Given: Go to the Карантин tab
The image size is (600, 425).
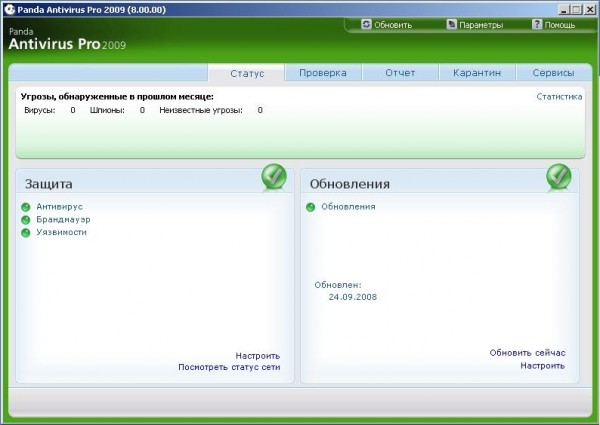Looking at the screenshot, I should click(x=477, y=73).
